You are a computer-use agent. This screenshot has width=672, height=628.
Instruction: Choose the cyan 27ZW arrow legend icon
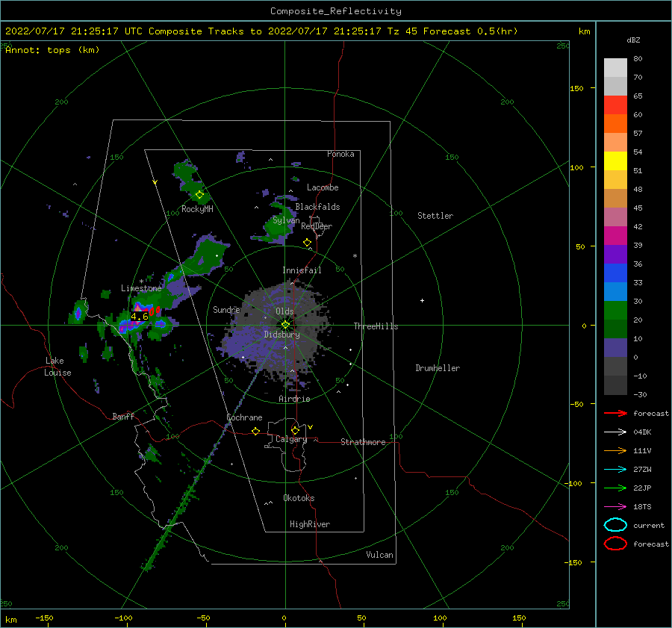point(615,470)
